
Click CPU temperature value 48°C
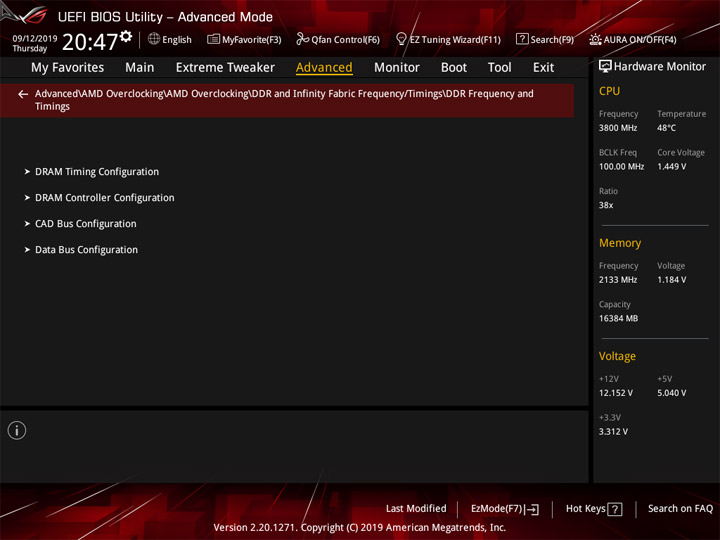666,128
